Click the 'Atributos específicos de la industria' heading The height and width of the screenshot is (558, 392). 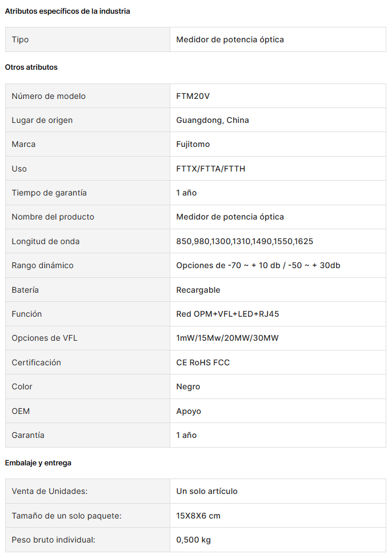(67, 11)
